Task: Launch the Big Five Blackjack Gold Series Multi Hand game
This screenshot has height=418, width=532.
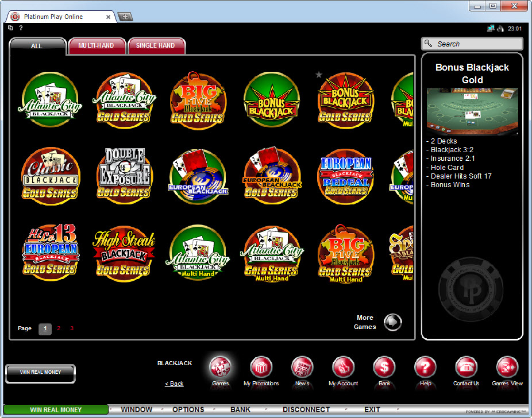Action: tap(346, 253)
